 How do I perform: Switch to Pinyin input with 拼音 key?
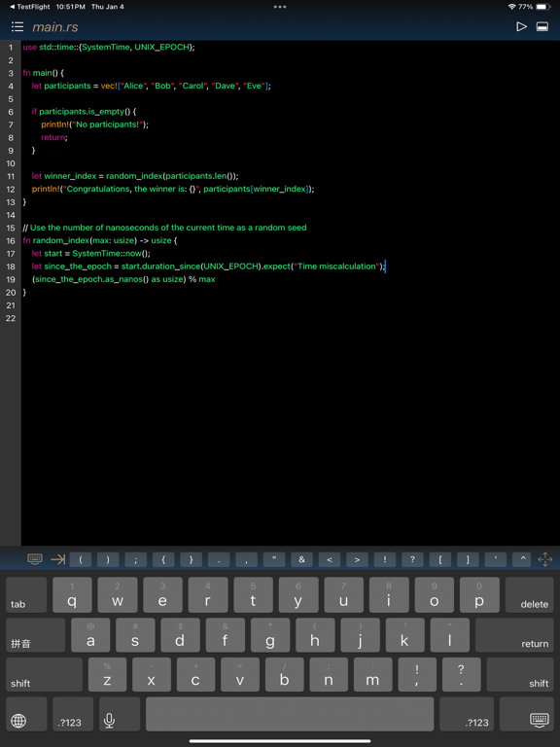click(35, 635)
